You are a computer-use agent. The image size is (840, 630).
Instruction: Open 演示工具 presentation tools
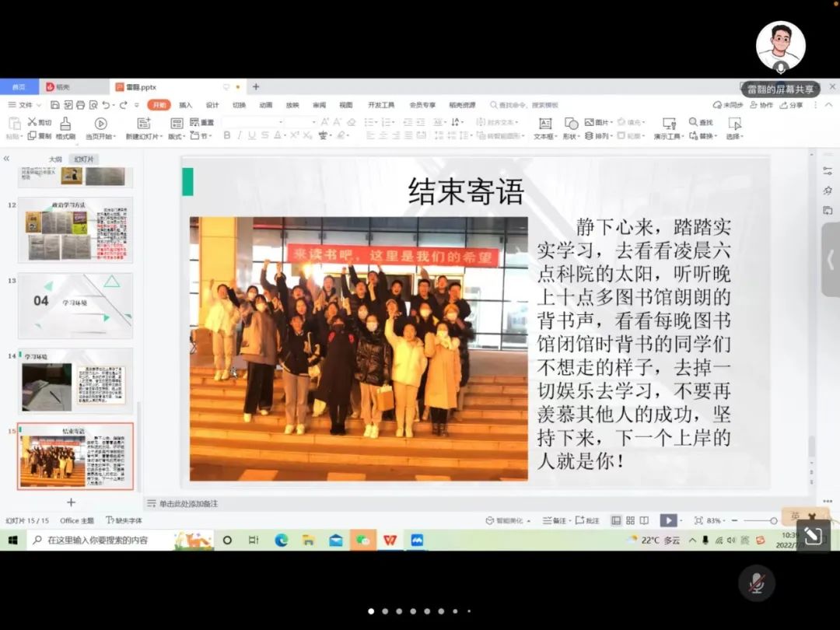[x=669, y=128]
